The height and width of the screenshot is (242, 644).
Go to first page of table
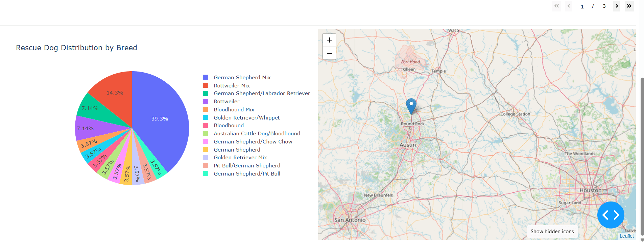556,6
